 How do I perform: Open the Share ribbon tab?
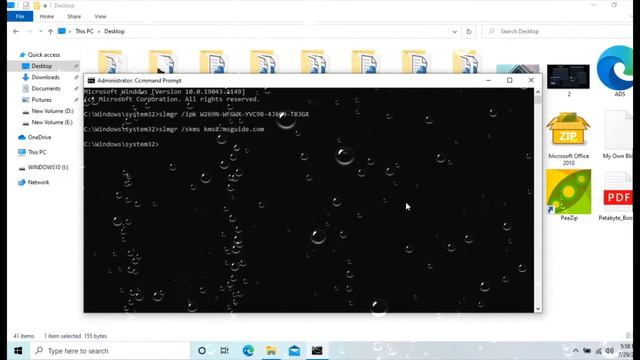point(74,16)
